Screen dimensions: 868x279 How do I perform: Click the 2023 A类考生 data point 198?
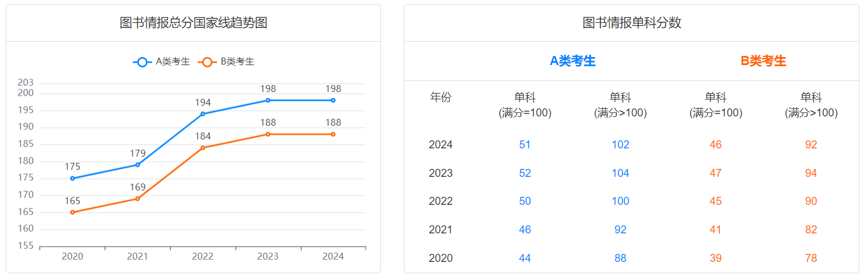point(268,100)
